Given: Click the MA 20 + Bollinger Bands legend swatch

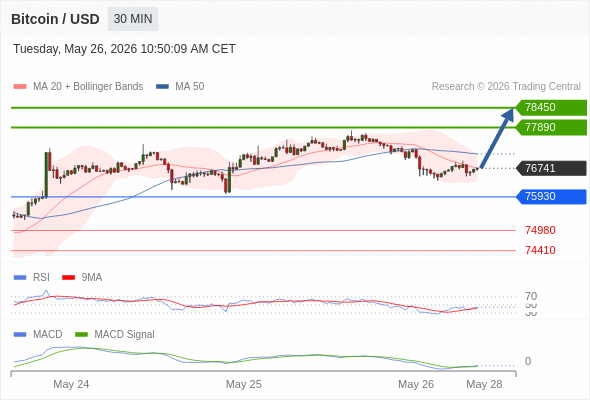Looking at the screenshot, I should point(20,87).
